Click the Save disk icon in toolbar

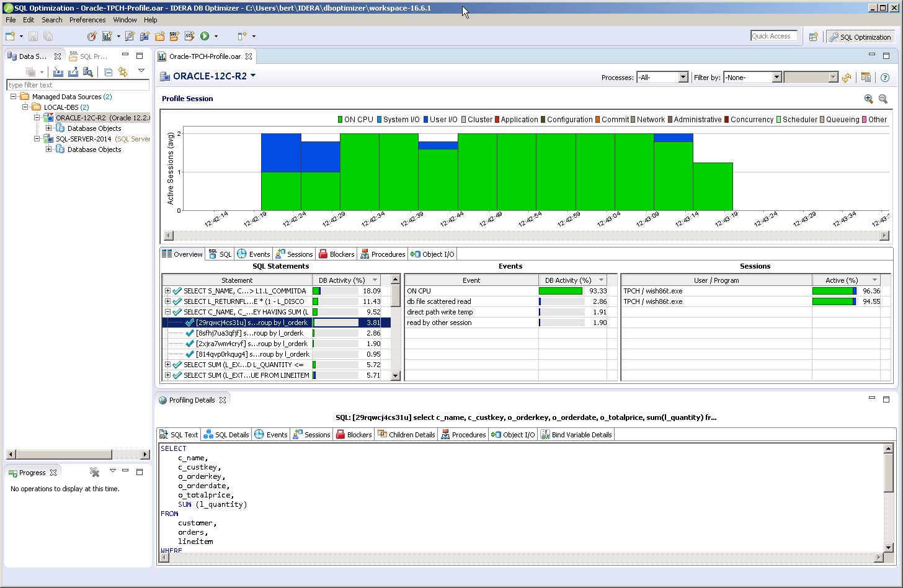pyautogui.click(x=33, y=37)
